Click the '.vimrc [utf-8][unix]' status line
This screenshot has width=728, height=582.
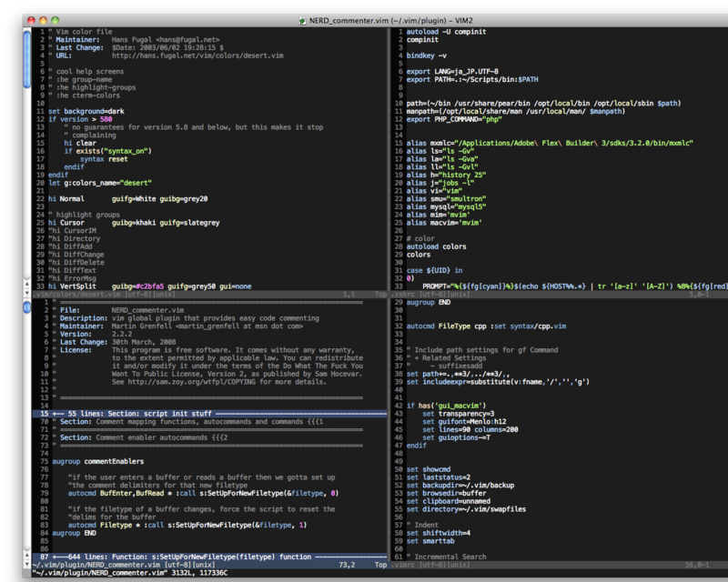pyautogui.click(x=559, y=565)
